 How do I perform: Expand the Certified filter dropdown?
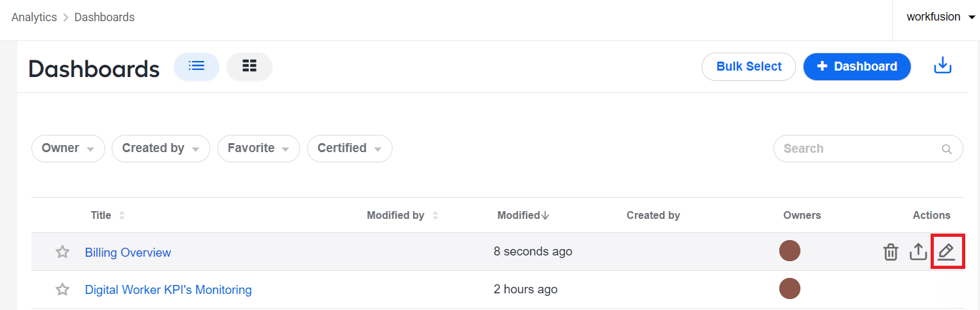[x=350, y=148]
